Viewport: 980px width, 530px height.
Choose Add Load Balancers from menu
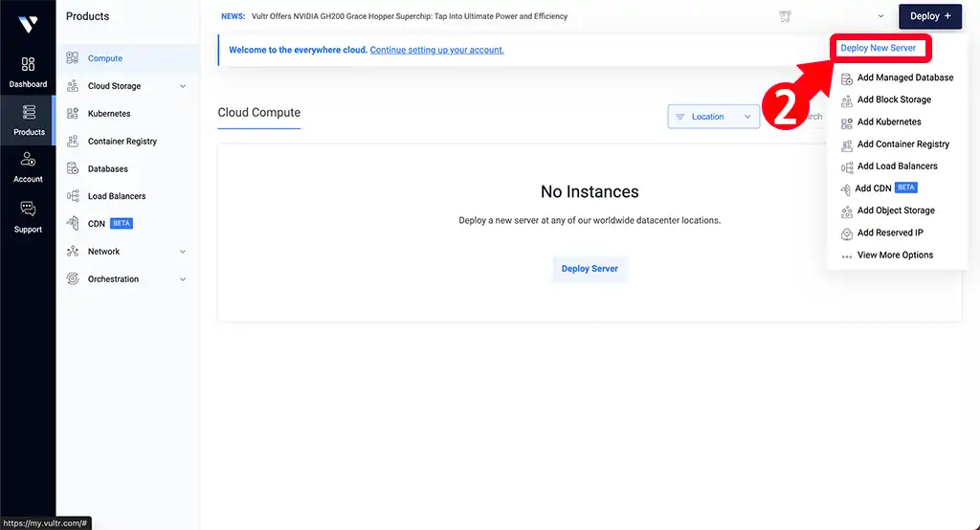(x=898, y=166)
